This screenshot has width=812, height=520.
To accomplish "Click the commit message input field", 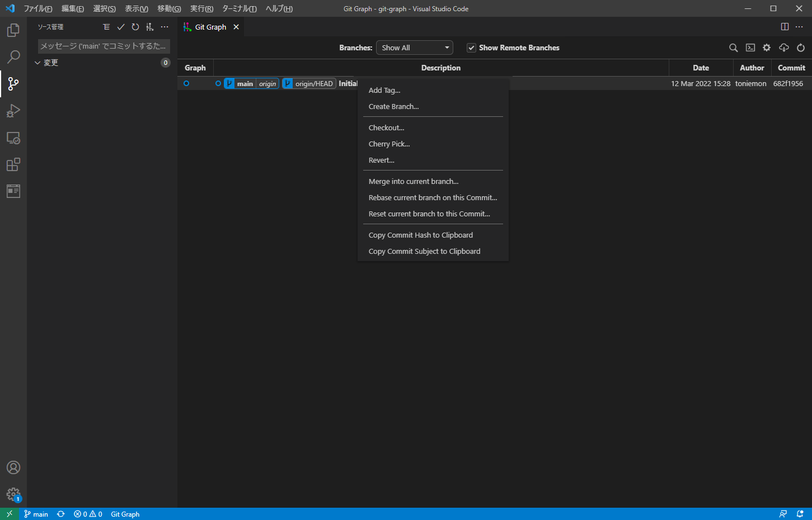I will click(104, 46).
